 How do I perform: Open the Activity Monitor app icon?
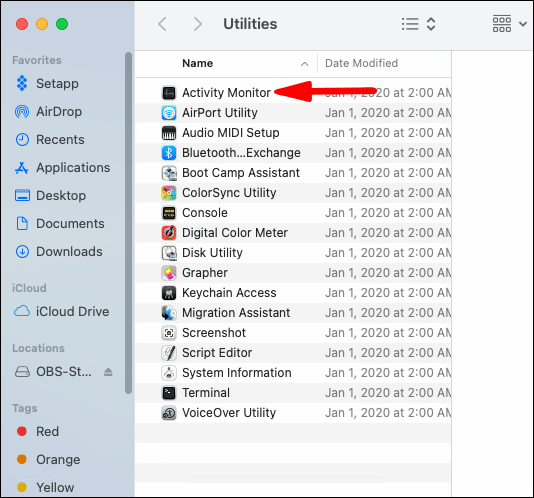(x=169, y=93)
